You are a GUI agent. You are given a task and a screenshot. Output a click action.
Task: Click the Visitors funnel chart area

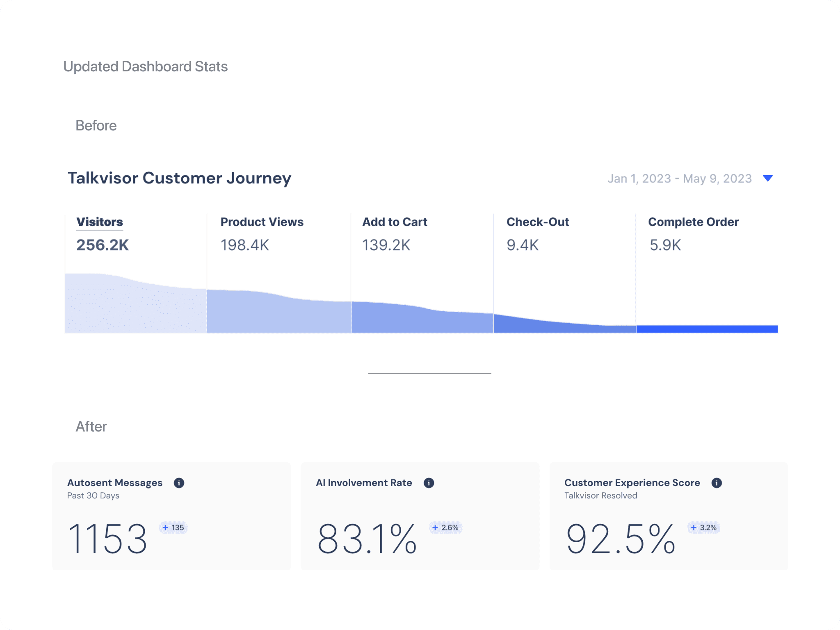click(135, 308)
